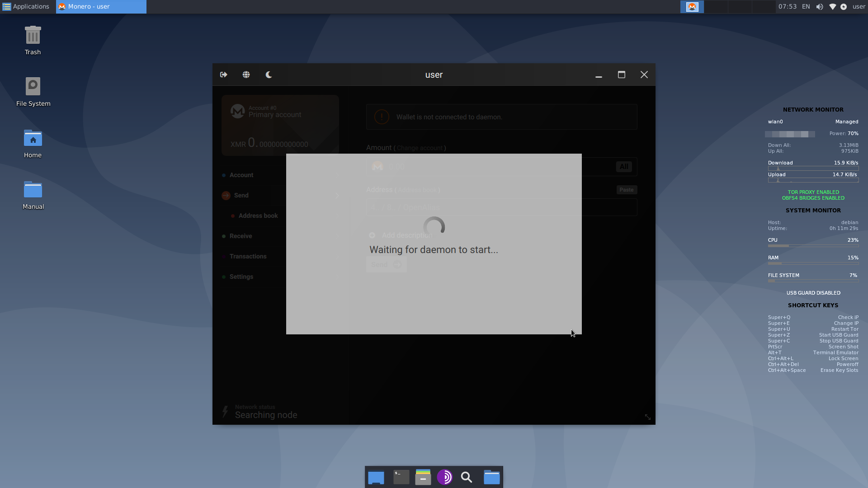Open the Send menu entry
The image size is (868, 488).
coord(241,195)
